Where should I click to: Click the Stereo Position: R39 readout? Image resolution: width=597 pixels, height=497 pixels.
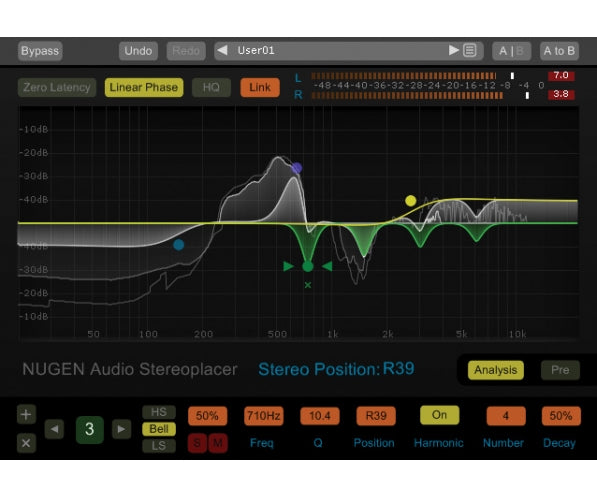[x=337, y=369]
